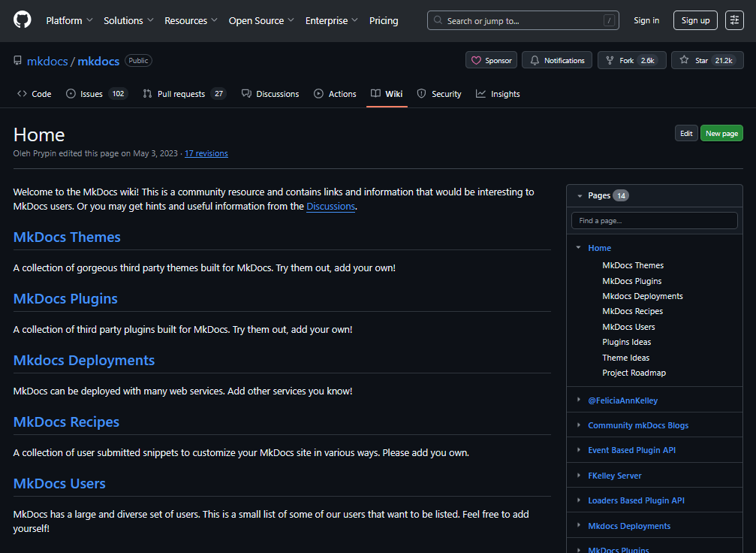Viewport: 756px width, 553px height.
Task: Open the Platform dropdown menu
Action: pyautogui.click(x=69, y=20)
